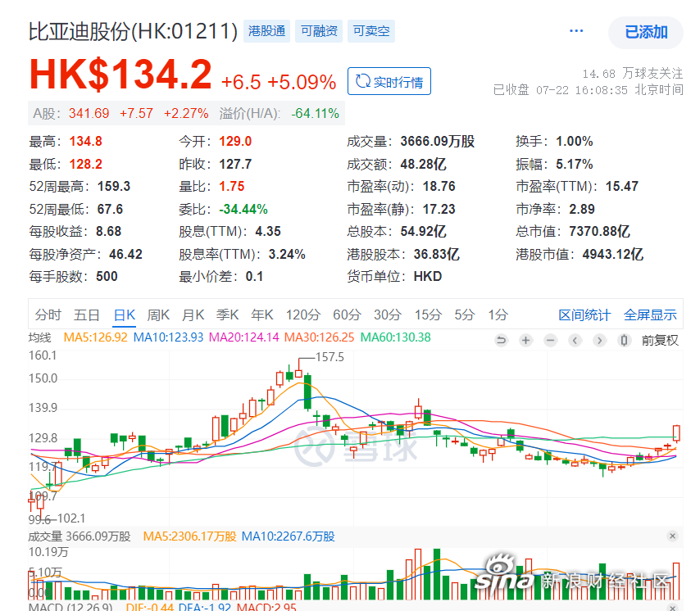Switch to the 120分 chart tab
Viewport: 700px width, 611px height.
[303, 315]
